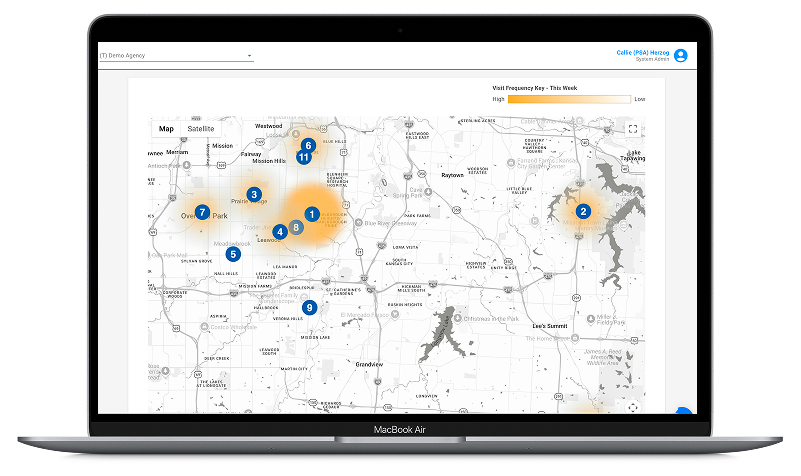Select map marker number 1

(x=312, y=214)
